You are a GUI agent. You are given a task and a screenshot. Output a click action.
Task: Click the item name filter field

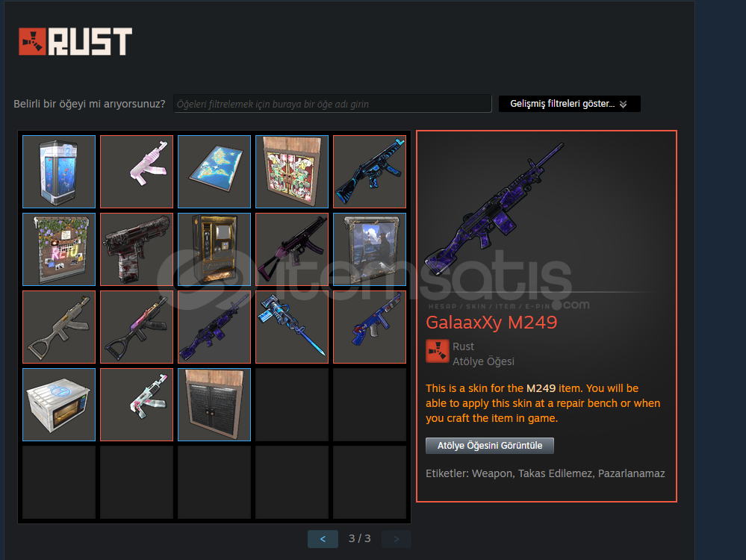point(332,104)
